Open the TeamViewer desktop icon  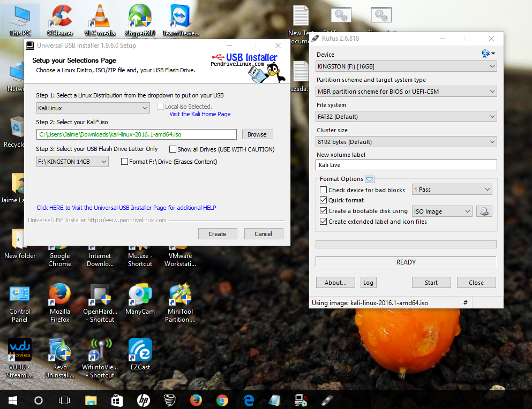(180, 20)
